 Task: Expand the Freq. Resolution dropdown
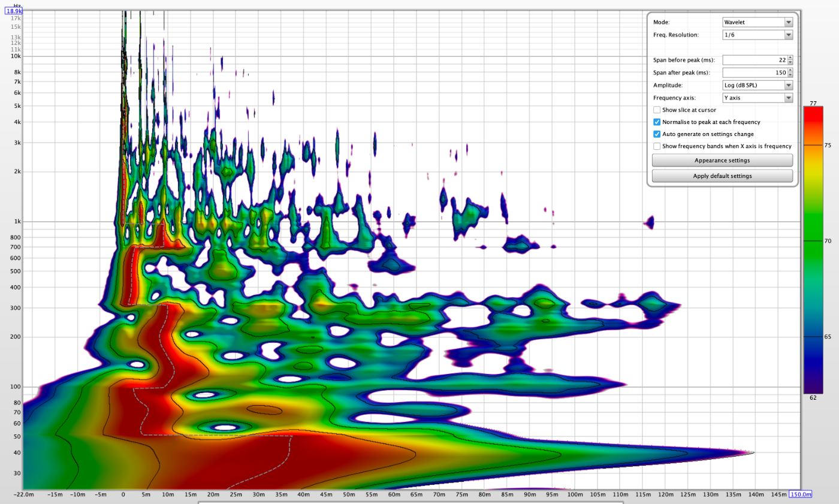point(757,35)
